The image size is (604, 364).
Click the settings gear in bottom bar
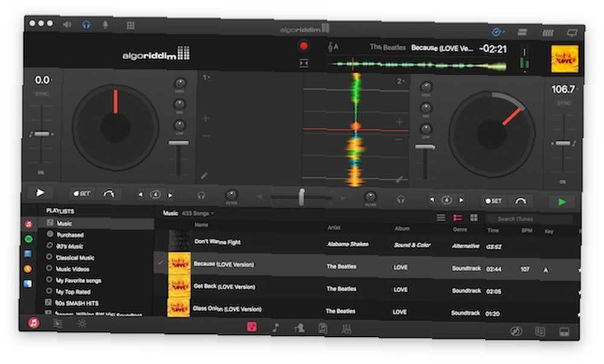coord(82,324)
